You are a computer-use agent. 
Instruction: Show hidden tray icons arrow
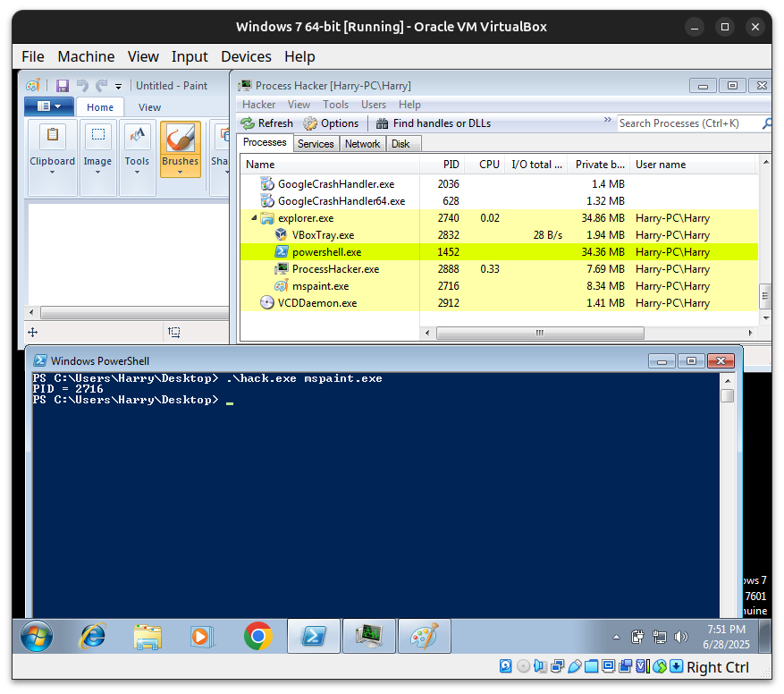(616, 637)
